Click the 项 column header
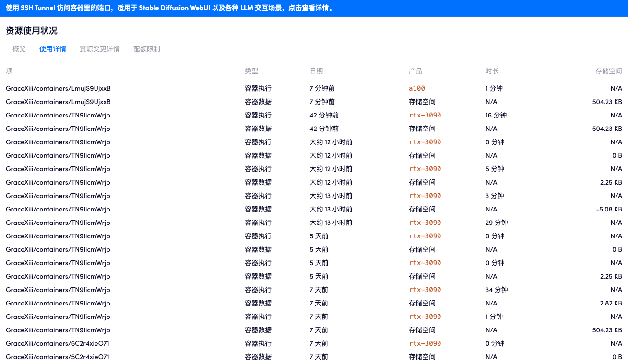The image size is (628, 364). click(8, 70)
